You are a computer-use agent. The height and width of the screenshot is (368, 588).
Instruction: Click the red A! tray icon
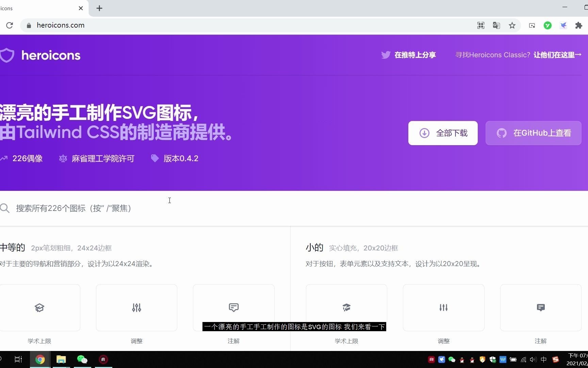point(431,359)
